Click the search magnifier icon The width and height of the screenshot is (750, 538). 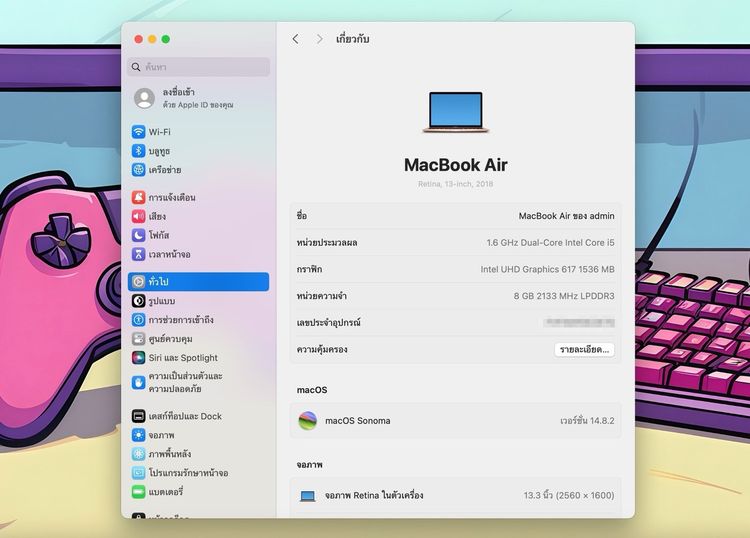coord(136,67)
